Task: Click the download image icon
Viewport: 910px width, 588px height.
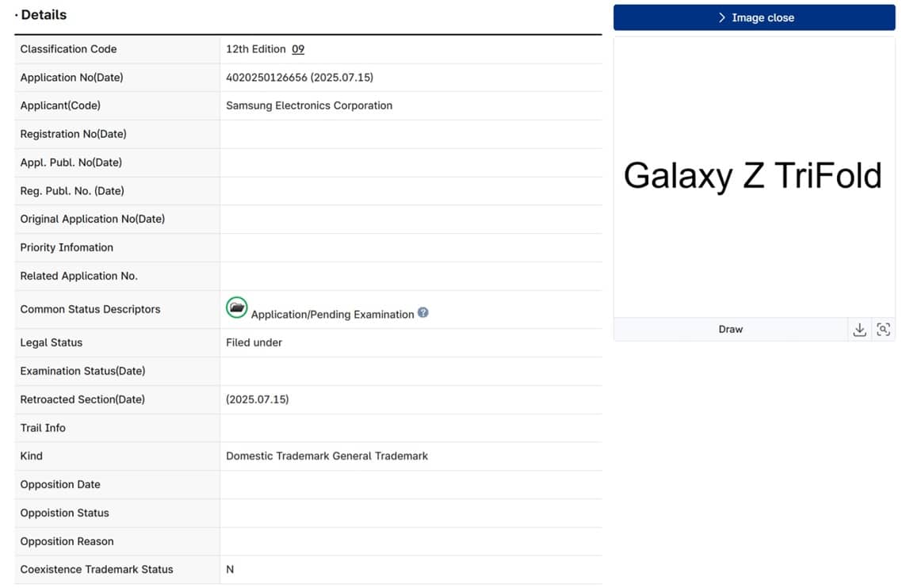Action: [x=859, y=330]
